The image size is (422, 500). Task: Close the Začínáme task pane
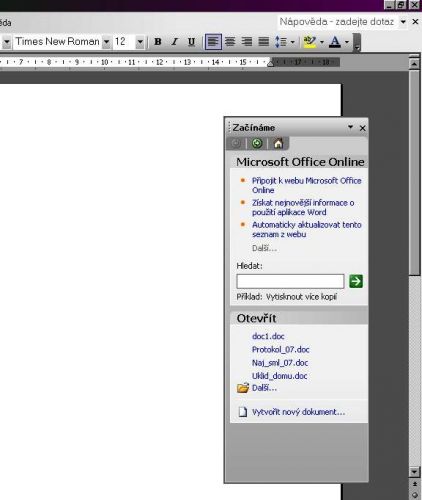click(x=363, y=128)
